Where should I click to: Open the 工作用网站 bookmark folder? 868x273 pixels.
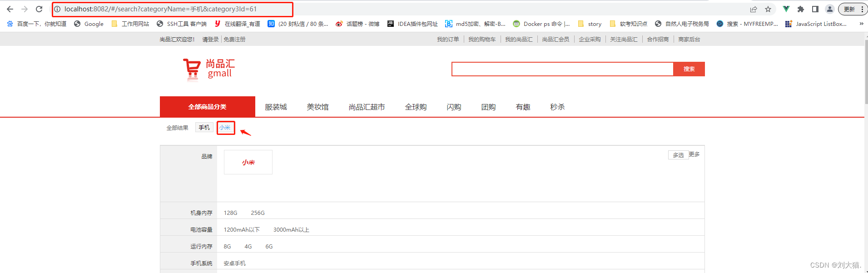130,24
